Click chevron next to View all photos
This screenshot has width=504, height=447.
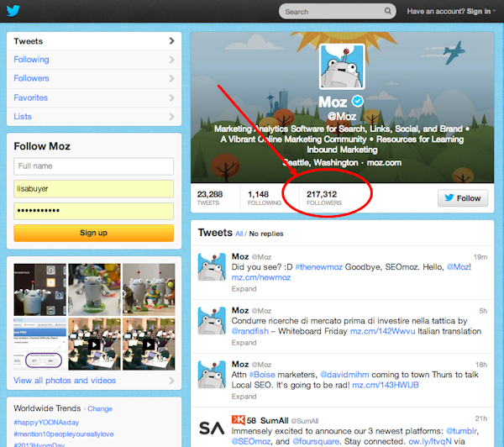tap(171, 381)
